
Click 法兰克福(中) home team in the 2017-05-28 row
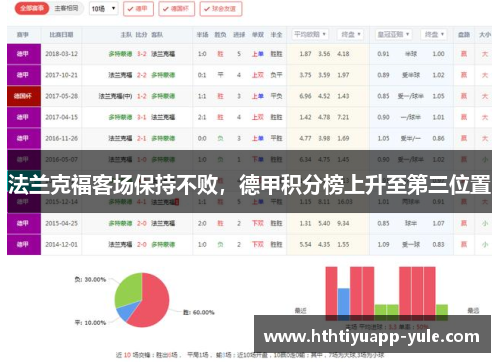115,96
